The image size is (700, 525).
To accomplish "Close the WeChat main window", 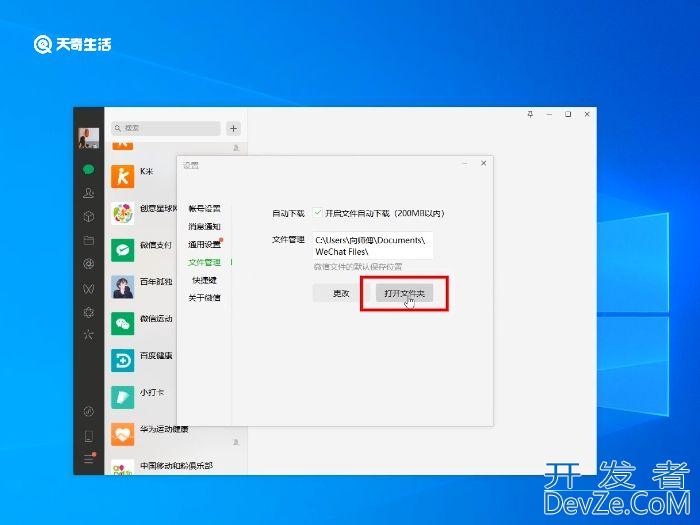I will point(587,114).
